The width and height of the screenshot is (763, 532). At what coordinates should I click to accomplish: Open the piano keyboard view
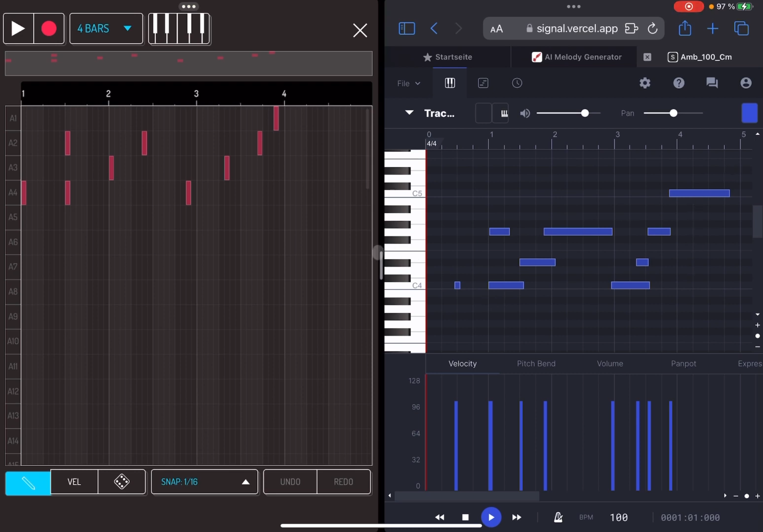coord(179,29)
